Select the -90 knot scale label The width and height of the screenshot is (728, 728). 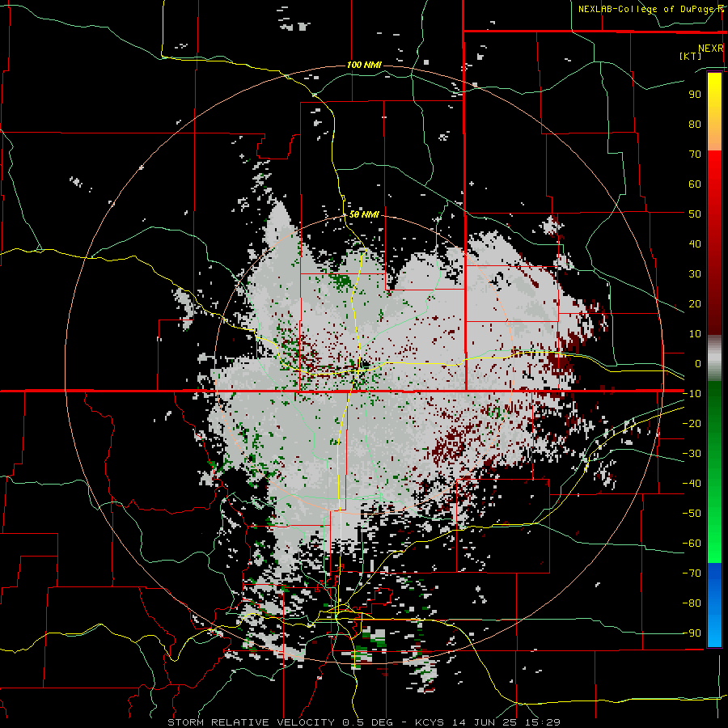point(692,633)
